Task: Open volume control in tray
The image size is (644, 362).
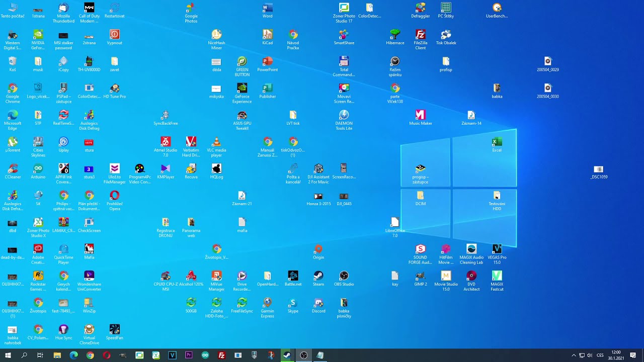Action: 589,355
